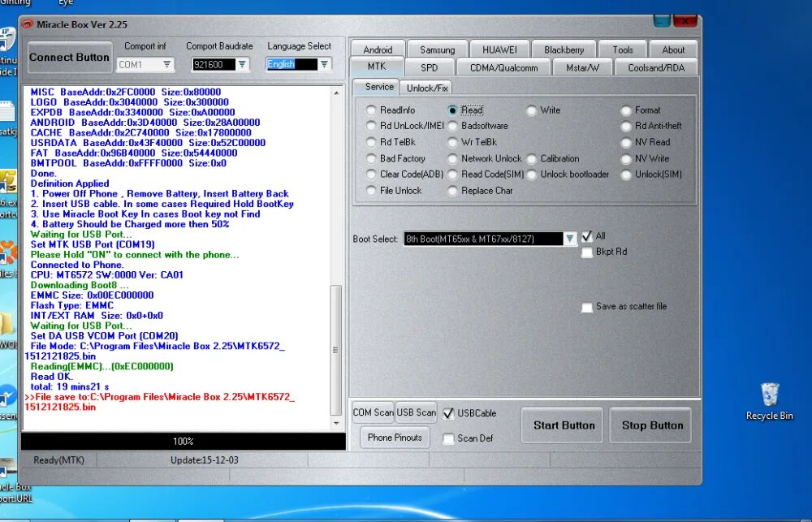Click the 'Ready(MTK)' status bar entry
Image resolution: width=812 pixels, height=522 pixels.
58,459
